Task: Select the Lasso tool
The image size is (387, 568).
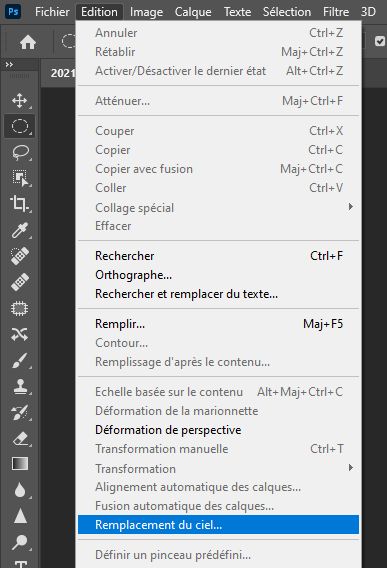Action: 20,152
